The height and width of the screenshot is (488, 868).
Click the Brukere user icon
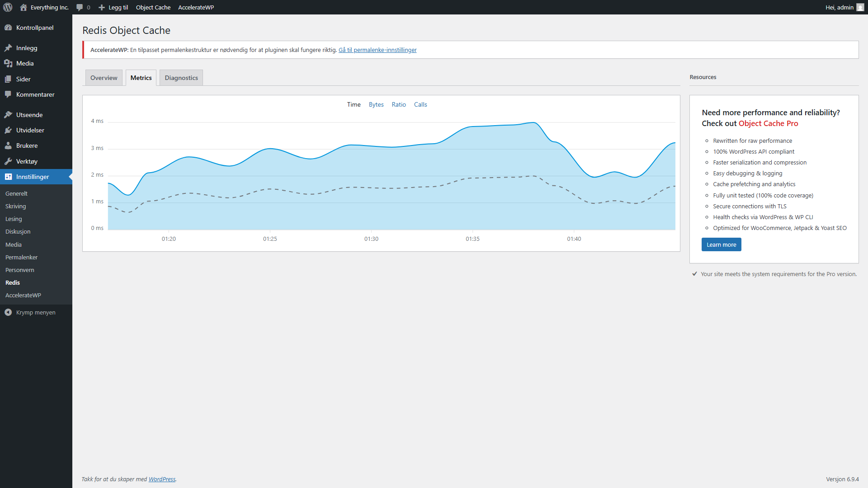tap(8, 145)
